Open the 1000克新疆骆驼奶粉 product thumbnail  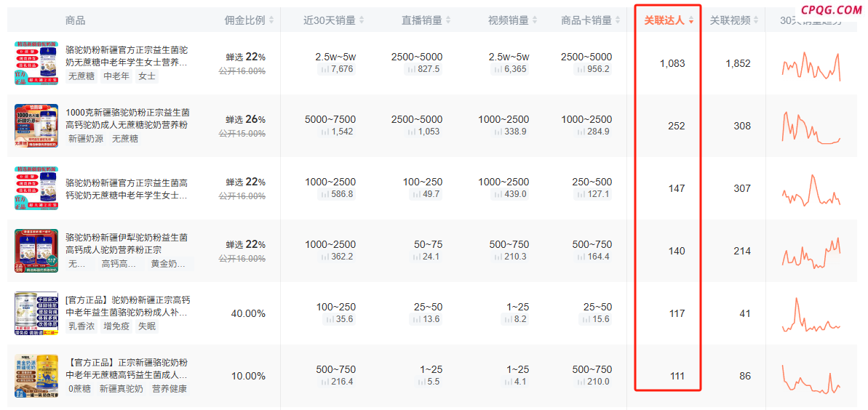click(36, 126)
